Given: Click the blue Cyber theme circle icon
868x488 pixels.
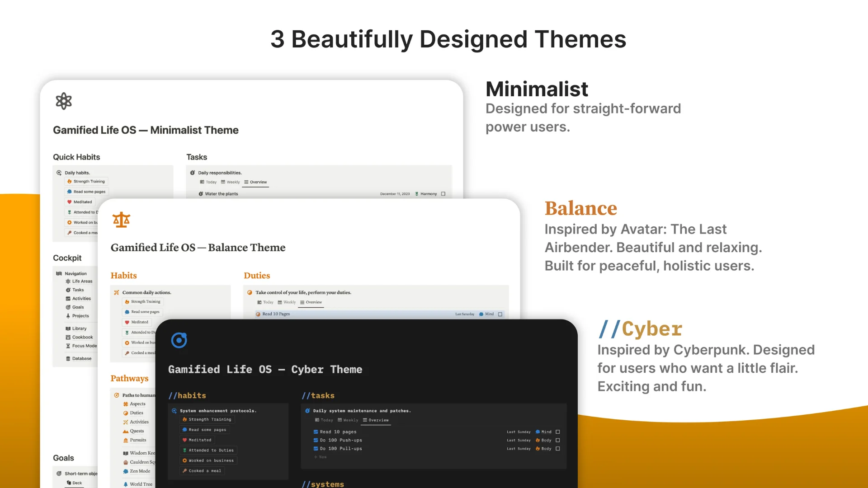Looking at the screenshot, I should pyautogui.click(x=179, y=340).
